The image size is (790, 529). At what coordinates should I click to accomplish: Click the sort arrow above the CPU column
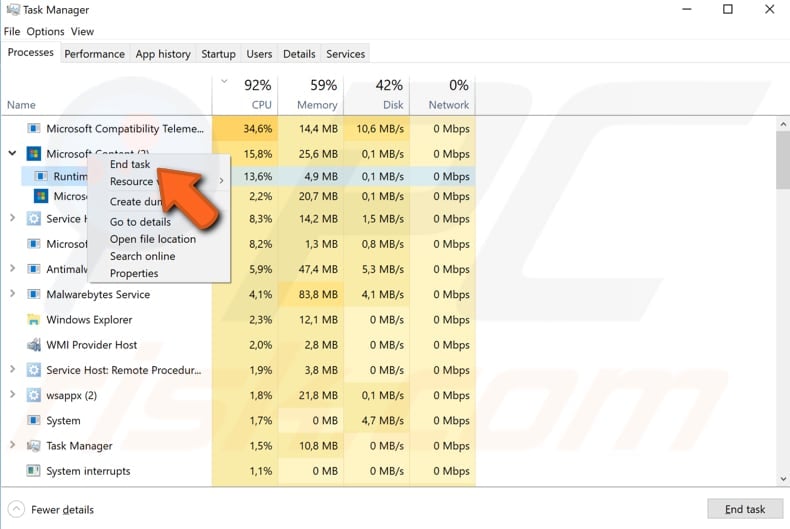coord(224,81)
